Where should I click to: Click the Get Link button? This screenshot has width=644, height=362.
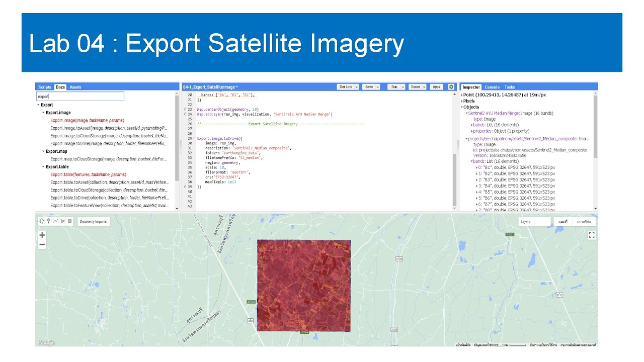345,87
